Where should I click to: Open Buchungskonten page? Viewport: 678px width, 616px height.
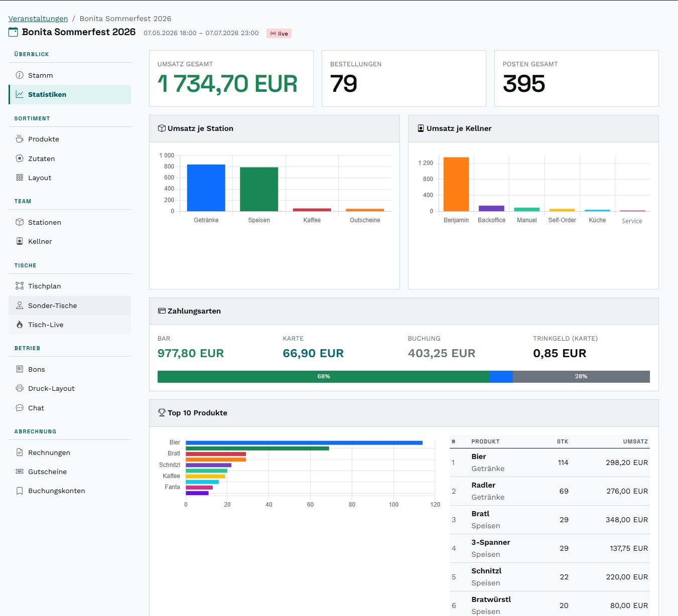coord(70,491)
